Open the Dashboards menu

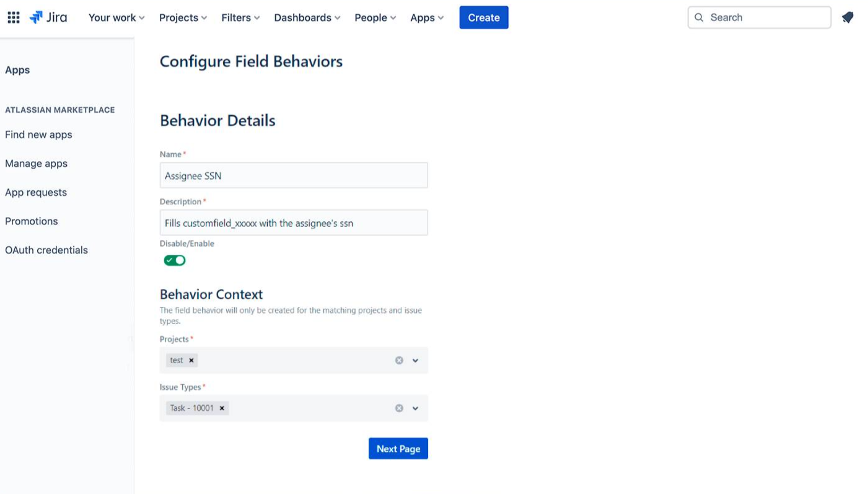[307, 17]
